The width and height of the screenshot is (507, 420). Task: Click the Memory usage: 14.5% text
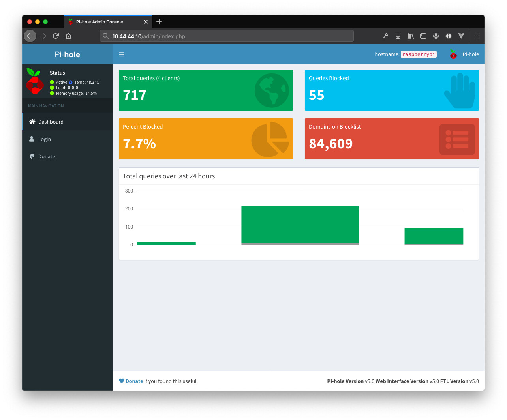tap(76, 93)
